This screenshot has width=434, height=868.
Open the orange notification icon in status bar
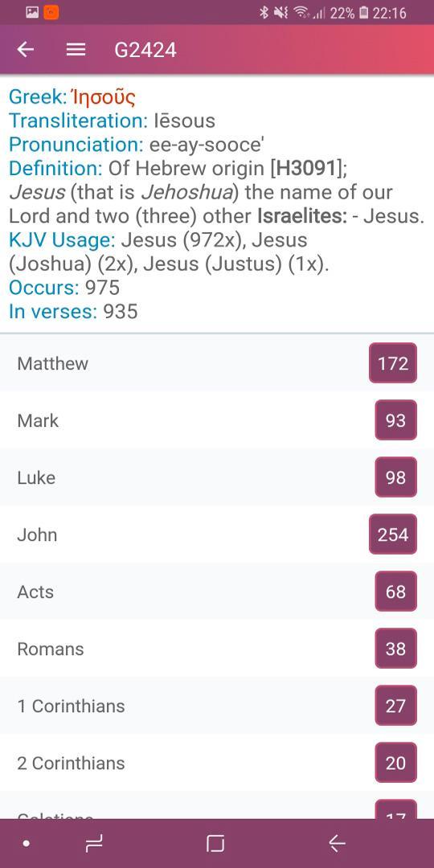[x=51, y=12]
